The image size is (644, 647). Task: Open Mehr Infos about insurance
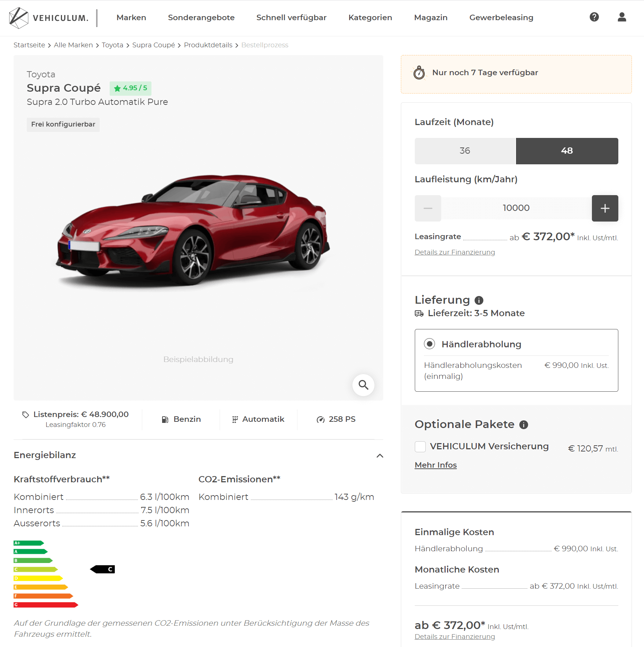435,465
